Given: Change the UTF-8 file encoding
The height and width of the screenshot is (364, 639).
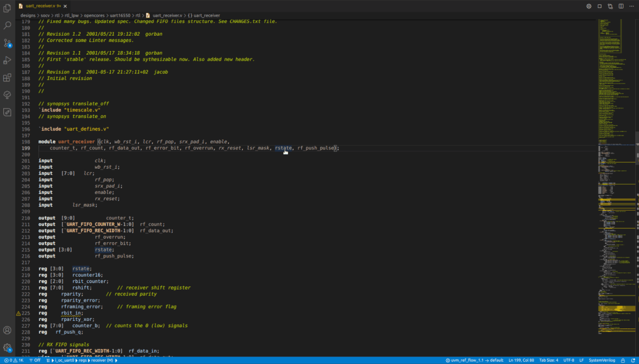Looking at the screenshot, I should pyautogui.click(x=569, y=360).
